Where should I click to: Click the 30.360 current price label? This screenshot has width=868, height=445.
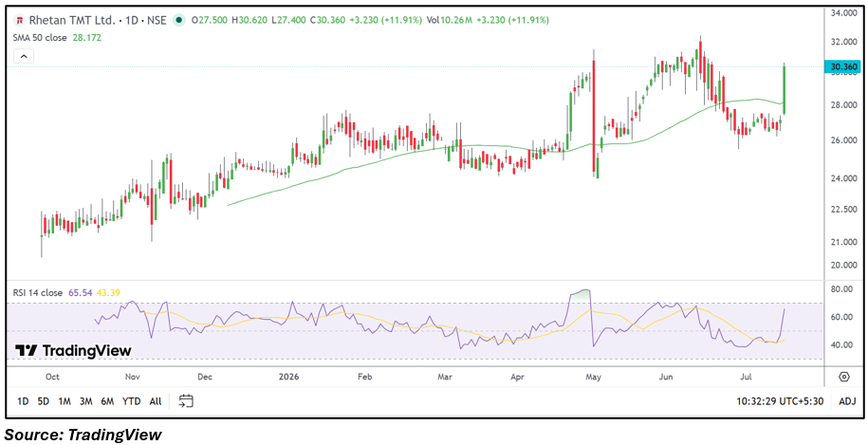click(842, 67)
